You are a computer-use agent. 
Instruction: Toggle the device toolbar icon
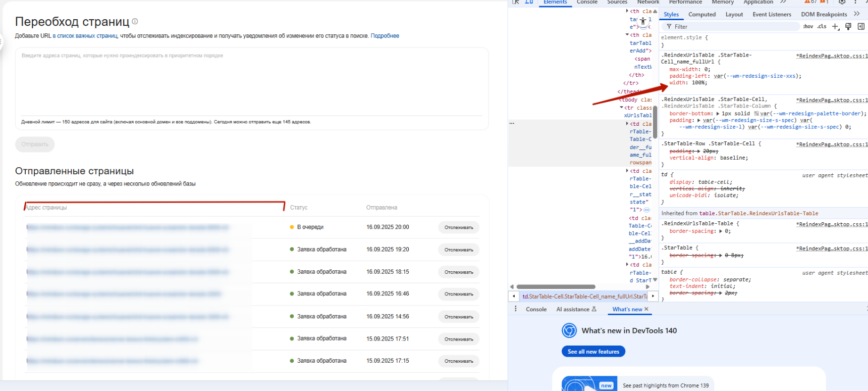tap(529, 2)
